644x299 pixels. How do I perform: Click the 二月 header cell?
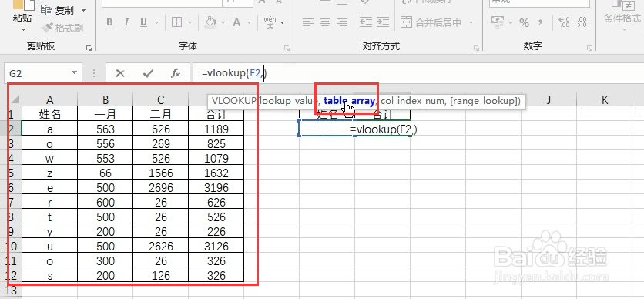click(160, 114)
